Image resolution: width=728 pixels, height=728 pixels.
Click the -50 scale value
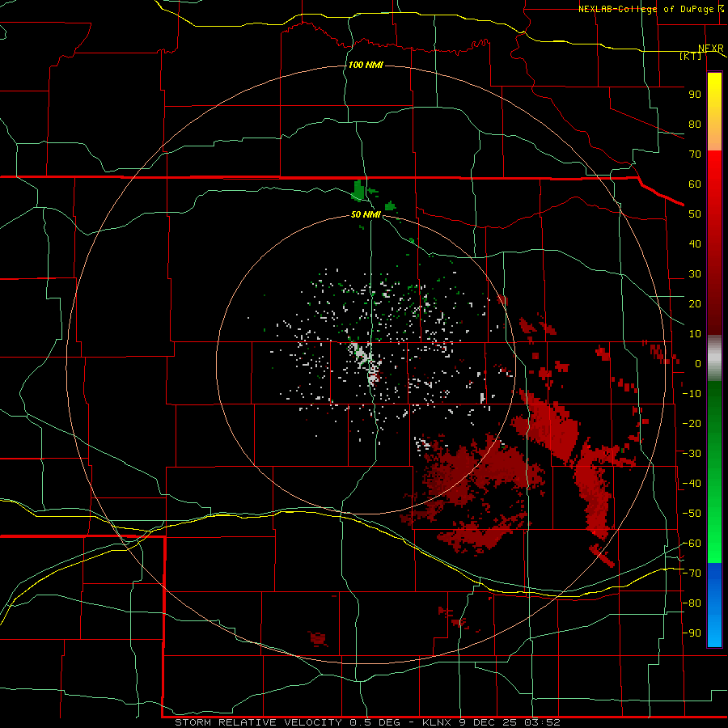(x=692, y=514)
